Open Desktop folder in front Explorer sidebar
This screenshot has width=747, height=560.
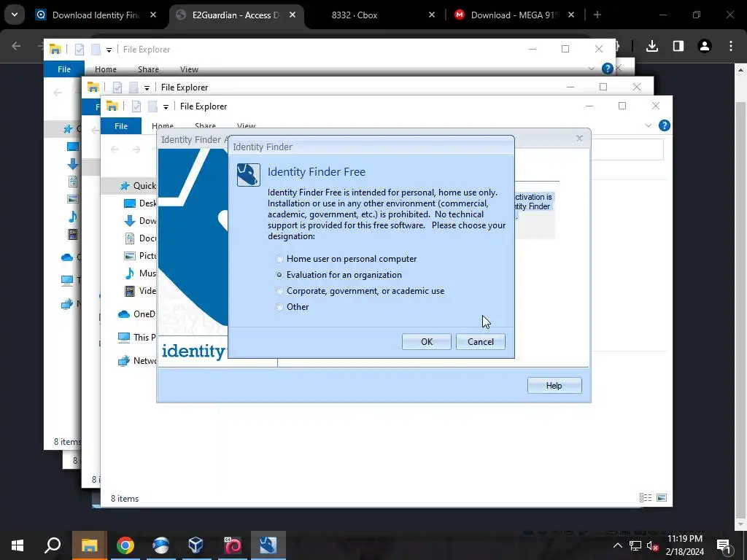(x=140, y=203)
